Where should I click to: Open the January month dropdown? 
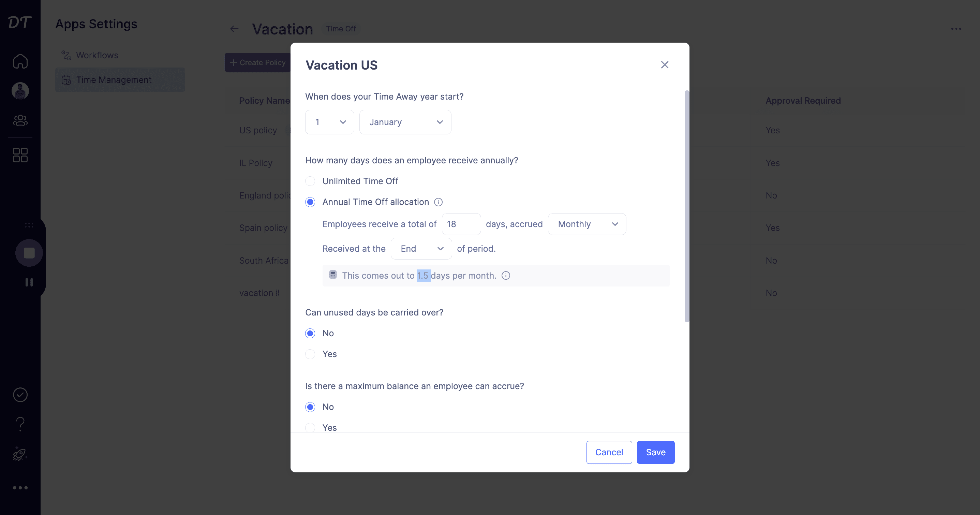click(x=405, y=122)
